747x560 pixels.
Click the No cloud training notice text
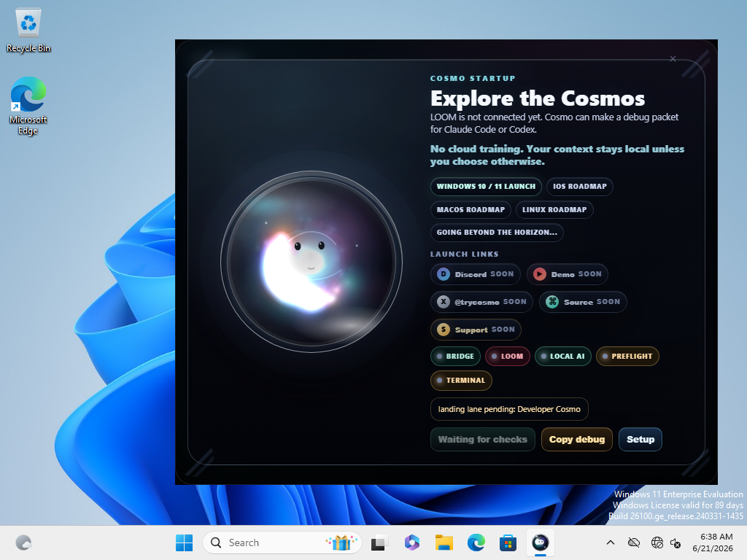tap(557, 155)
